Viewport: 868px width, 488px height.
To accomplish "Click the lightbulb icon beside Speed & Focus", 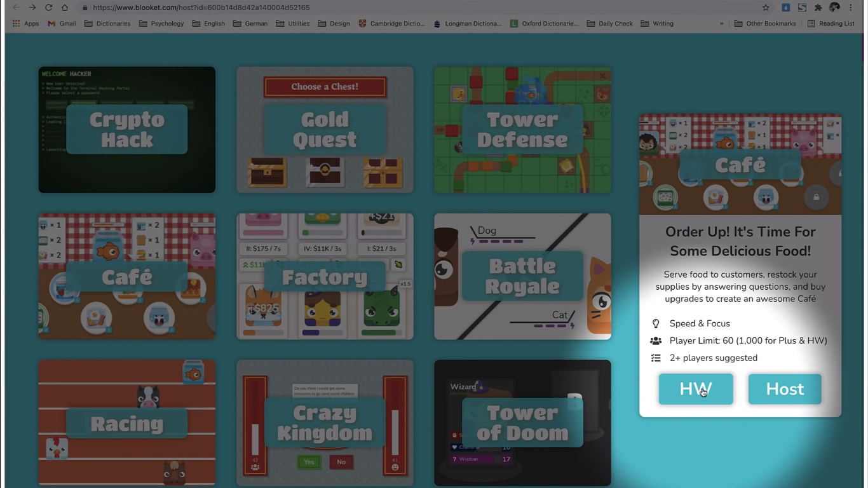I will (x=656, y=323).
